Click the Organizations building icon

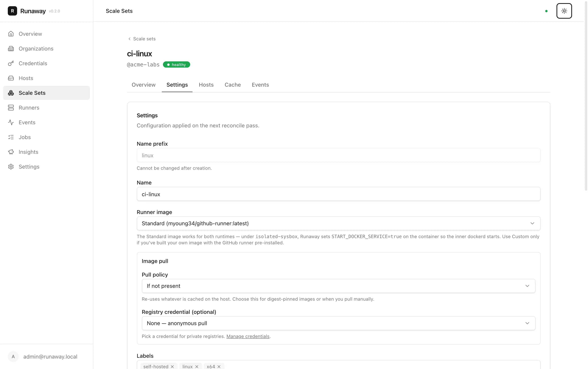11,49
